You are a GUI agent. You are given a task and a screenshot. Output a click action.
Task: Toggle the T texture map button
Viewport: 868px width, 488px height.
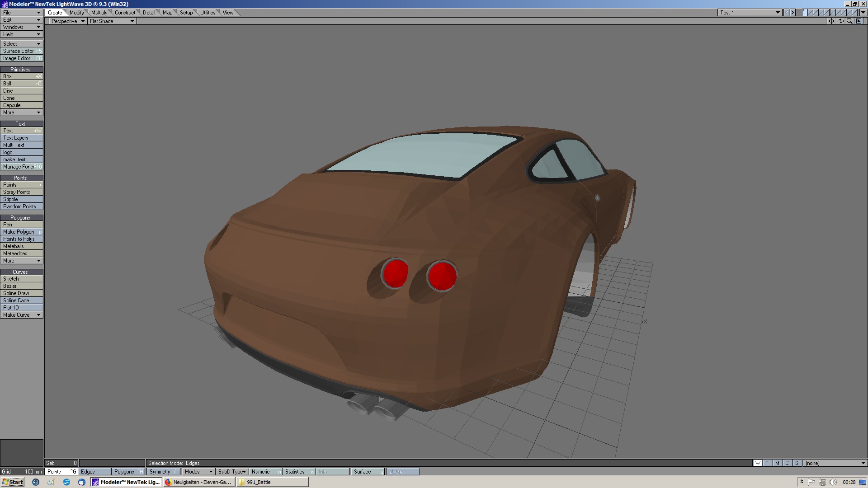767,463
